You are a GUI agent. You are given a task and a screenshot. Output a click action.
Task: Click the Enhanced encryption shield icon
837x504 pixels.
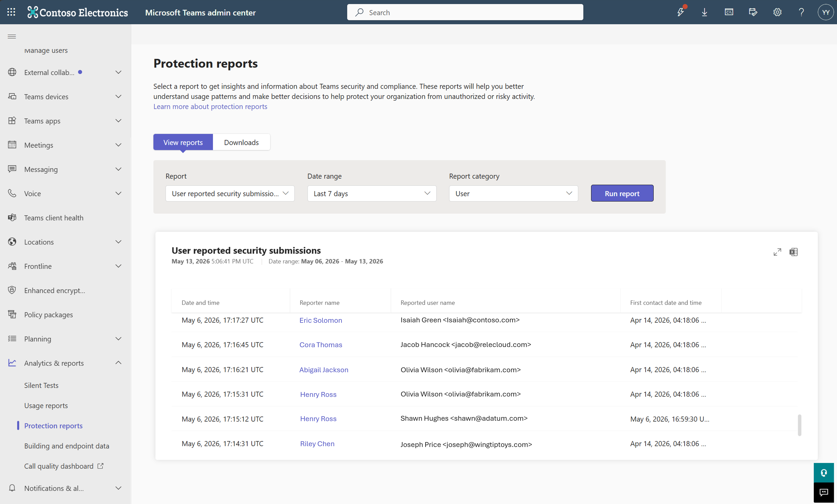tap(12, 290)
